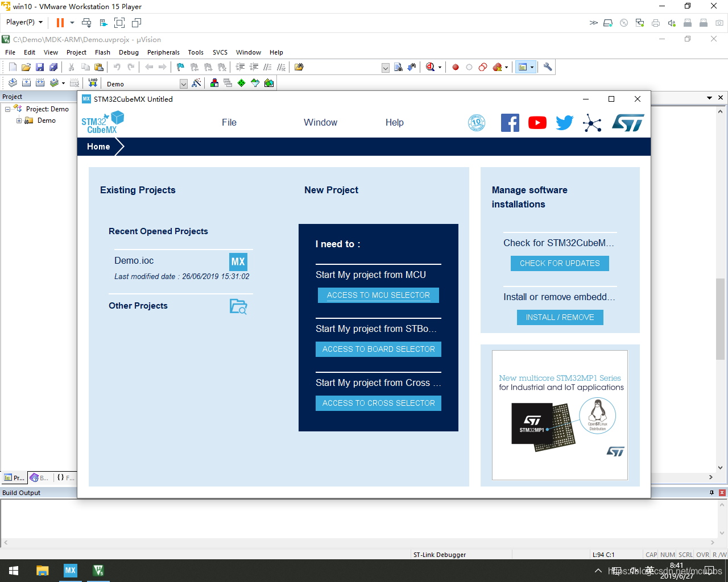Open the File menu in STM32CubeMX
Image resolution: width=728 pixels, height=582 pixels.
tap(229, 122)
